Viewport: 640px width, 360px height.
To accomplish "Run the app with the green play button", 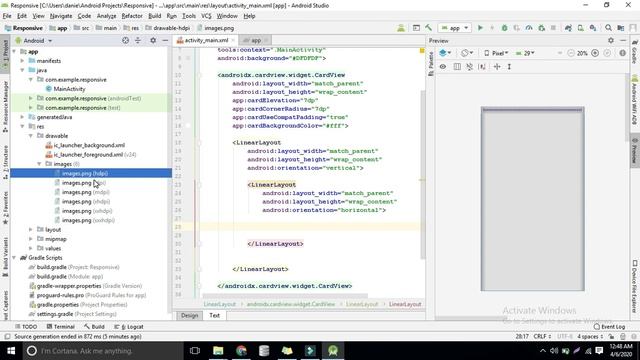I will point(480,28).
